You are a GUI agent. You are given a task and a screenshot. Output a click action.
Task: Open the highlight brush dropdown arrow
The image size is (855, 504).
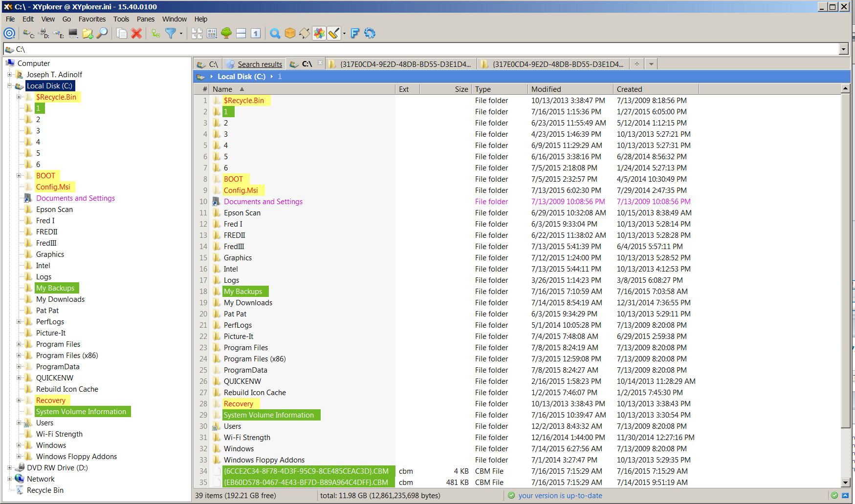click(344, 33)
